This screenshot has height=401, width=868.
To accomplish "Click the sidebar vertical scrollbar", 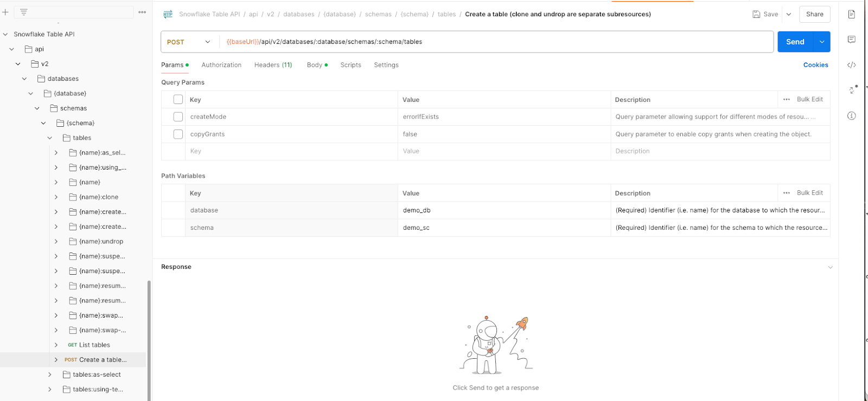I will pyautogui.click(x=149, y=336).
